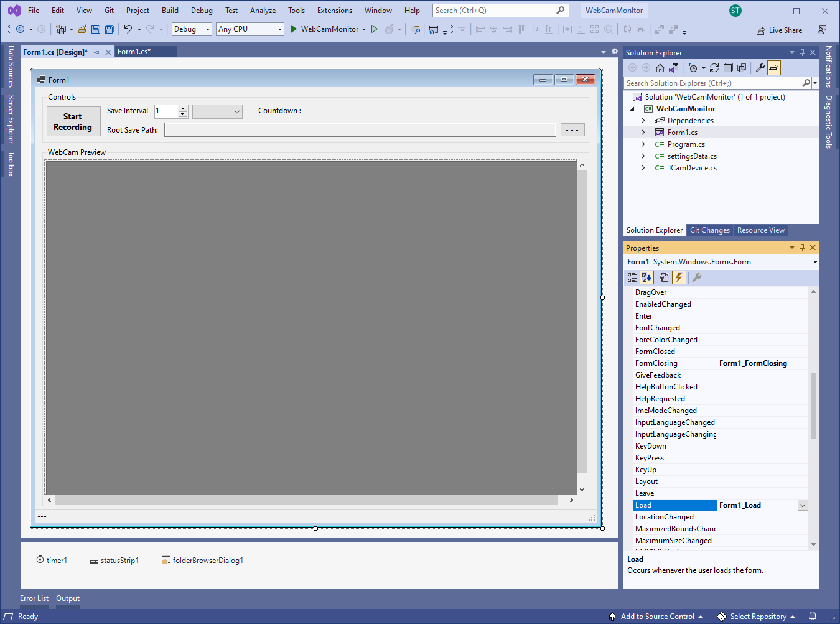Click the Root Save Path text field
The width and height of the screenshot is (840, 624).
(360, 129)
